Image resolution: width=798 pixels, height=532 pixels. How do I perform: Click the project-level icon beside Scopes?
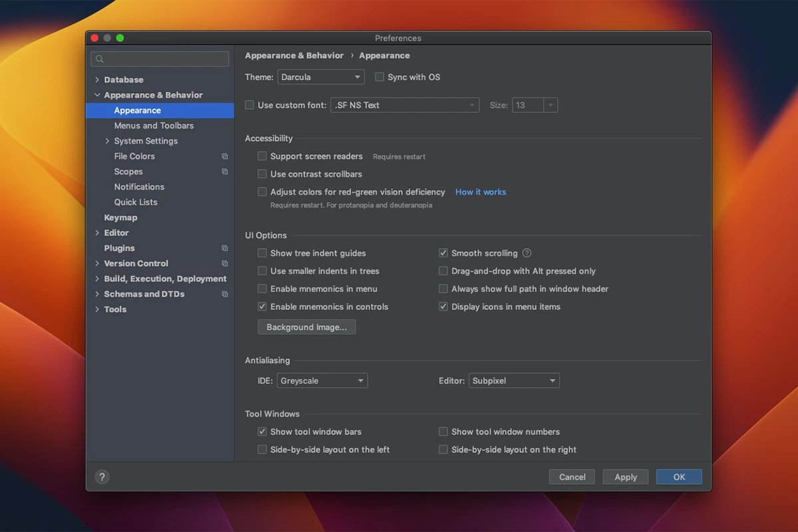pos(225,172)
